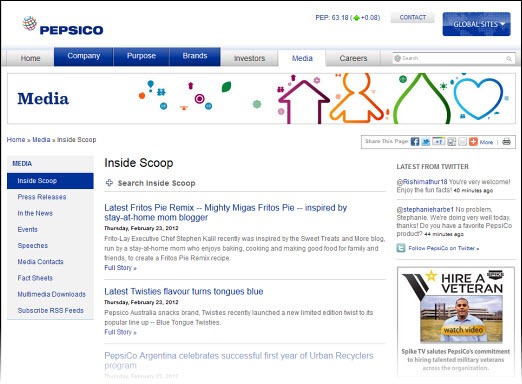Play the Hire a Veteran video thumbnail
The height and width of the screenshot is (384, 522).
coord(461,319)
